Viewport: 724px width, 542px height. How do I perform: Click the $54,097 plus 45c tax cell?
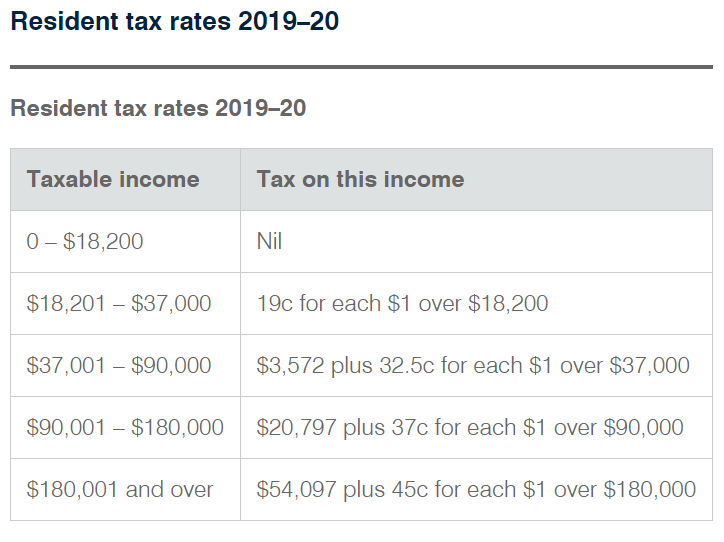[477, 489]
